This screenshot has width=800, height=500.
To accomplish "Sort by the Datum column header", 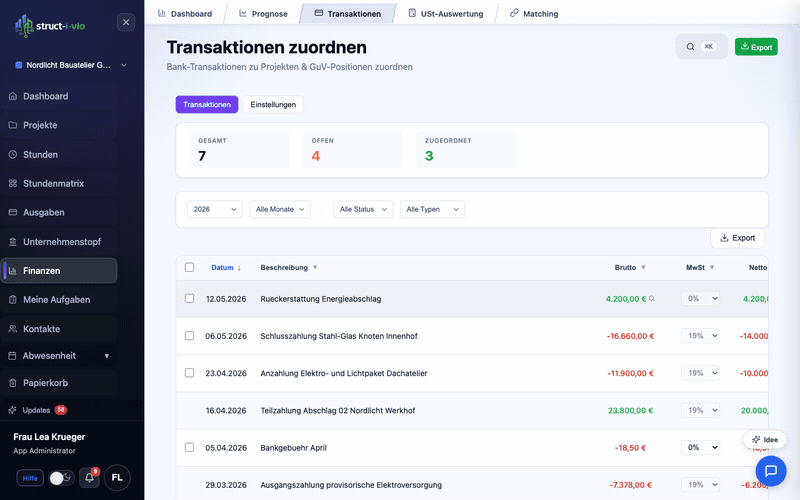I will pos(222,267).
